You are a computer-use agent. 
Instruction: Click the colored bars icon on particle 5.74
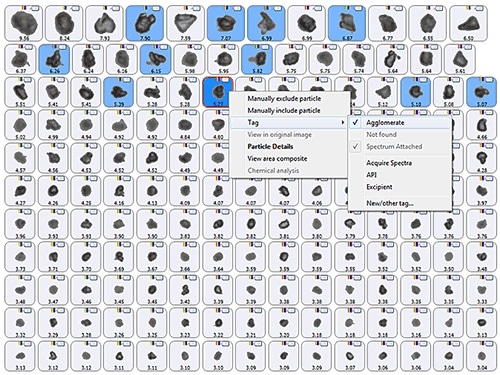click(x=358, y=47)
